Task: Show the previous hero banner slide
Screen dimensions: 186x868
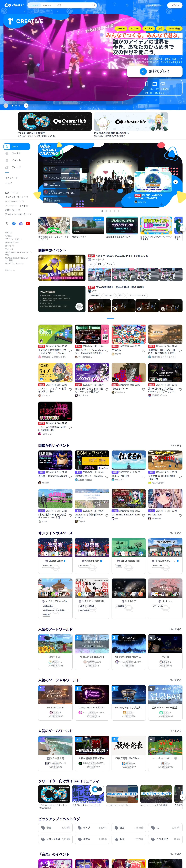Action: (6, 105)
